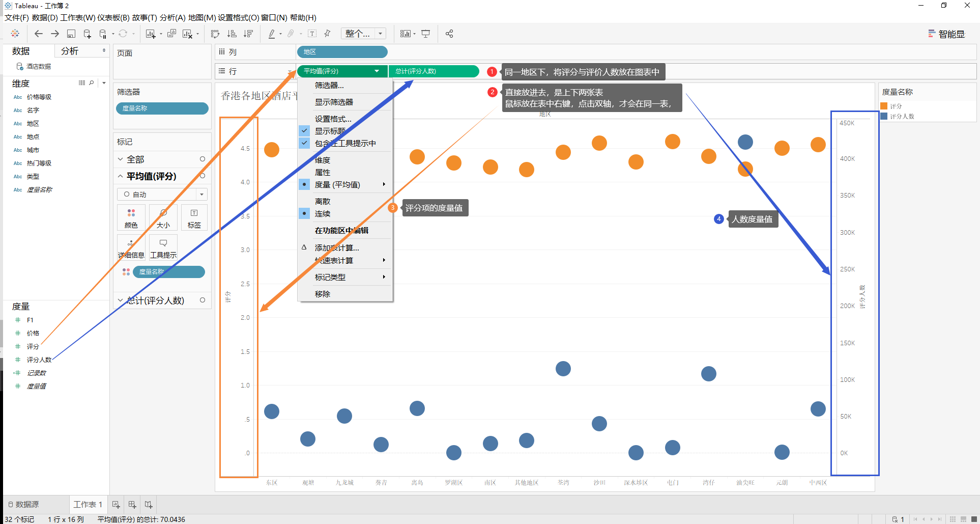Switch to the 数据源 tab
Screen dimensions: 980x524
[x=23, y=505]
